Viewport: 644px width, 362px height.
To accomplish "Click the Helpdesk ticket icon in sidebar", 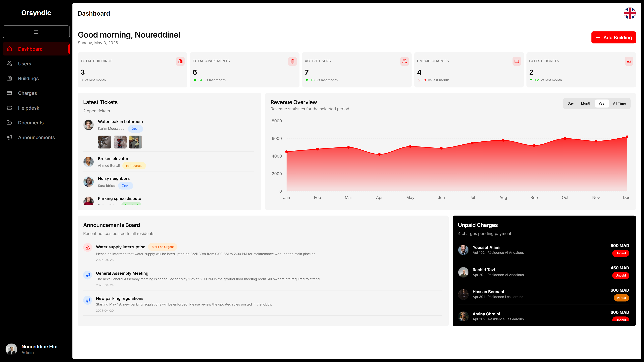I will [10, 108].
